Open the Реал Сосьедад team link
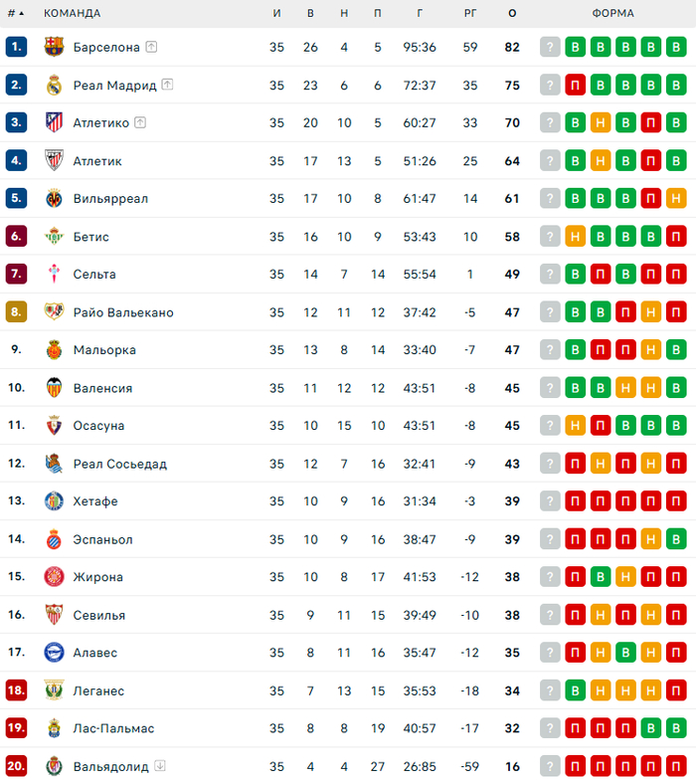This screenshot has width=696, height=784. click(x=119, y=464)
